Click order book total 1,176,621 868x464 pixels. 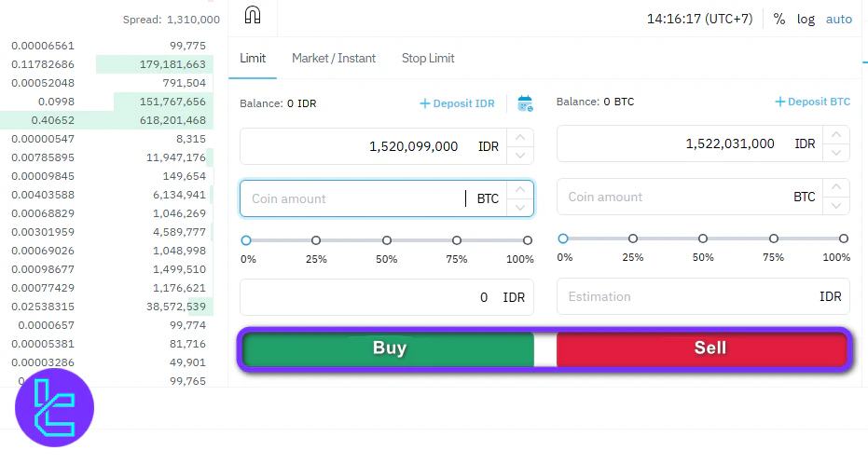click(x=179, y=288)
